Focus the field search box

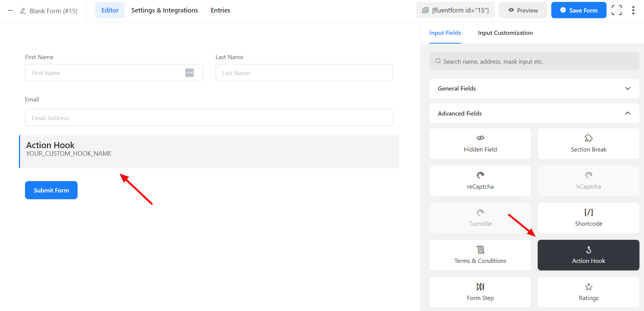click(x=534, y=61)
